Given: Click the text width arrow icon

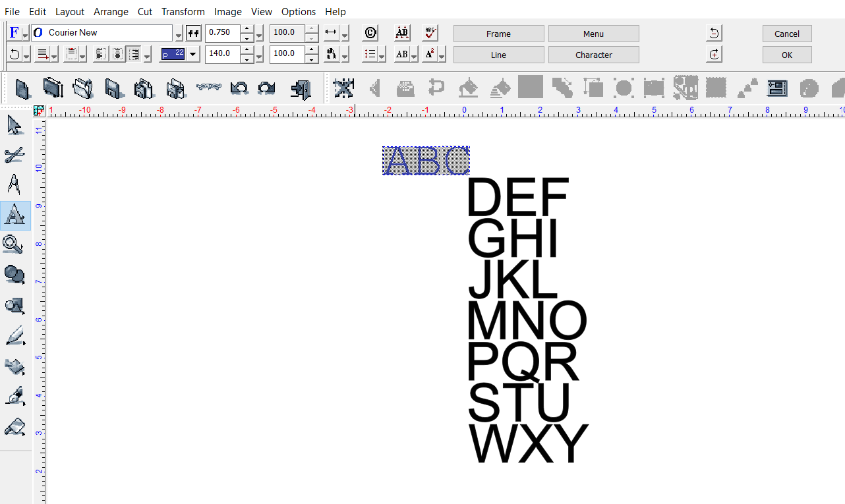Looking at the screenshot, I should 331,32.
